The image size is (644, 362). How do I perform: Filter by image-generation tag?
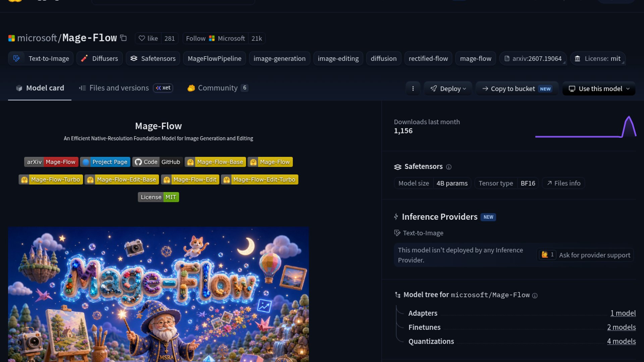pyautogui.click(x=279, y=58)
